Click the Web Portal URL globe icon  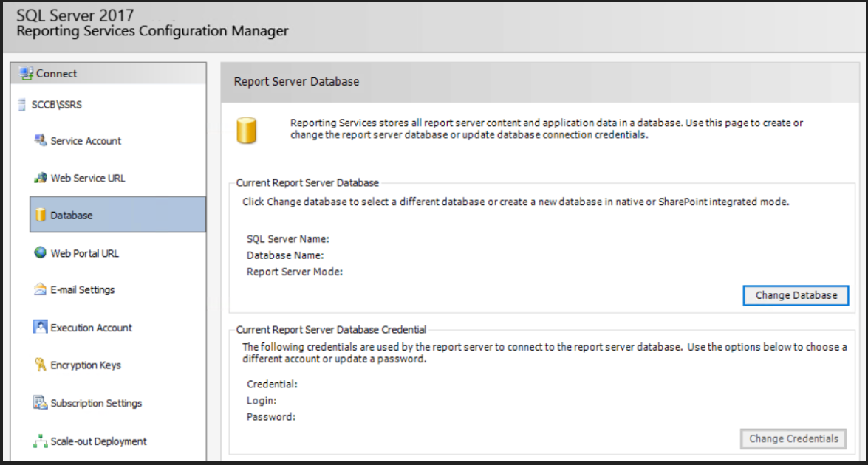pyautogui.click(x=41, y=252)
